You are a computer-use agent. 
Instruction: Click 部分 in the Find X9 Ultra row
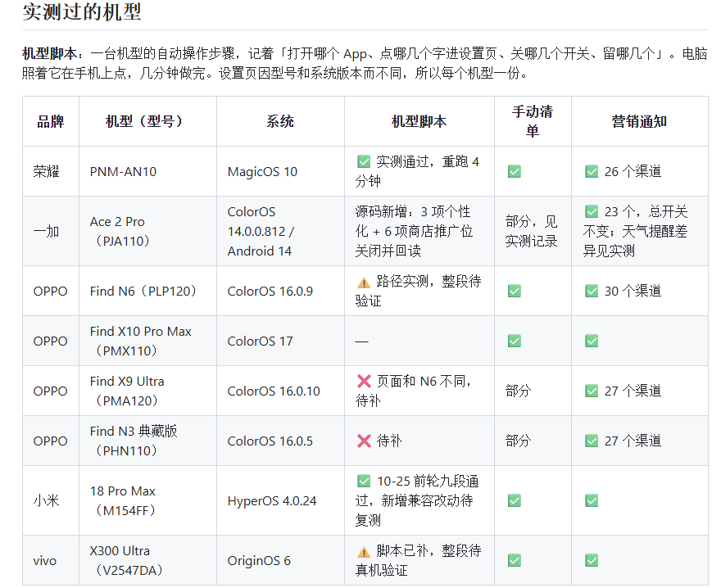(x=518, y=391)
